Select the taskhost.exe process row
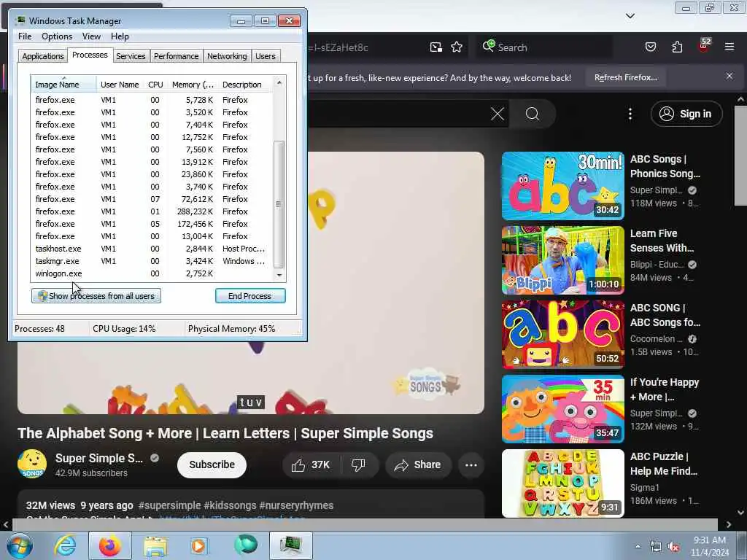Viewport: 747px width, 560px height. pos(152,249)
